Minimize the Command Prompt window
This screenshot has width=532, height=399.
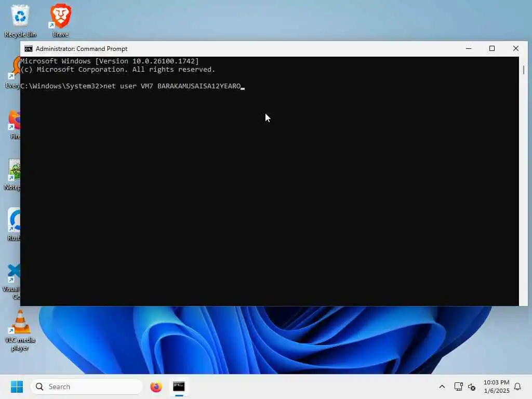pyautogui.click(x=469, y=48)
